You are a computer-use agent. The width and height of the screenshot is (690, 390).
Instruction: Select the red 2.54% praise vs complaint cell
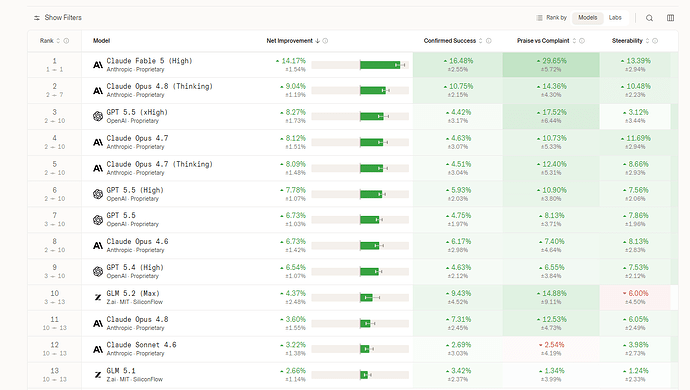(x=551, y=349)
